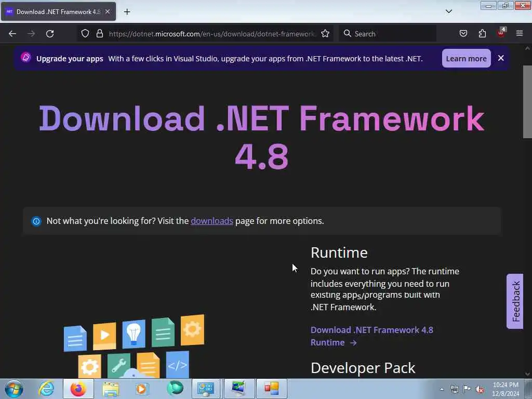Click the muted volume tray icon

point(480,389)
